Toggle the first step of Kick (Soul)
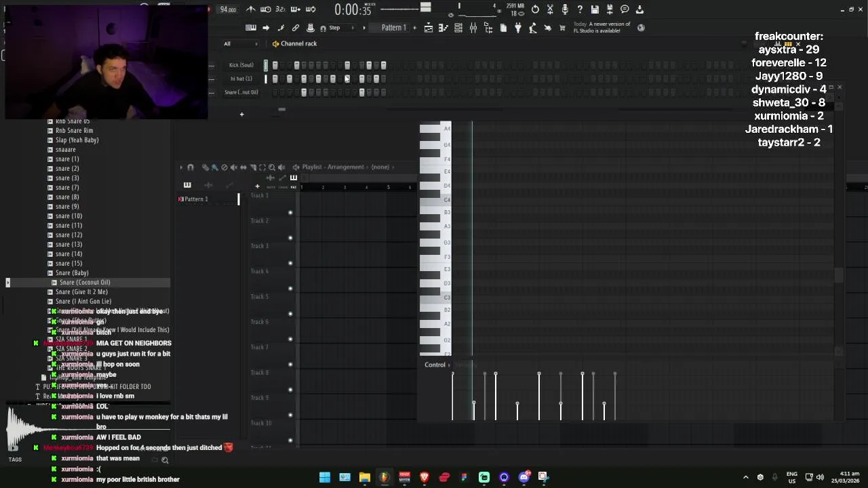868x488 pixels. 275,65
